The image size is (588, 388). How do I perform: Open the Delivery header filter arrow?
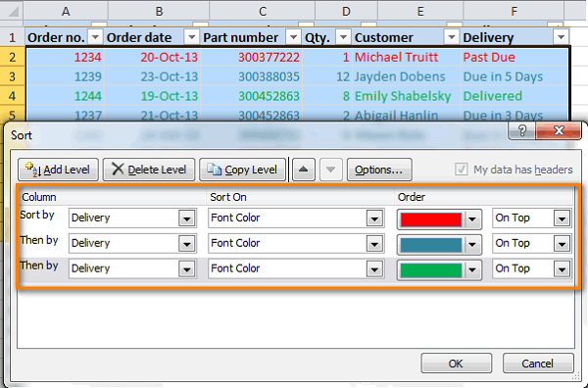(x=561, y=37)
